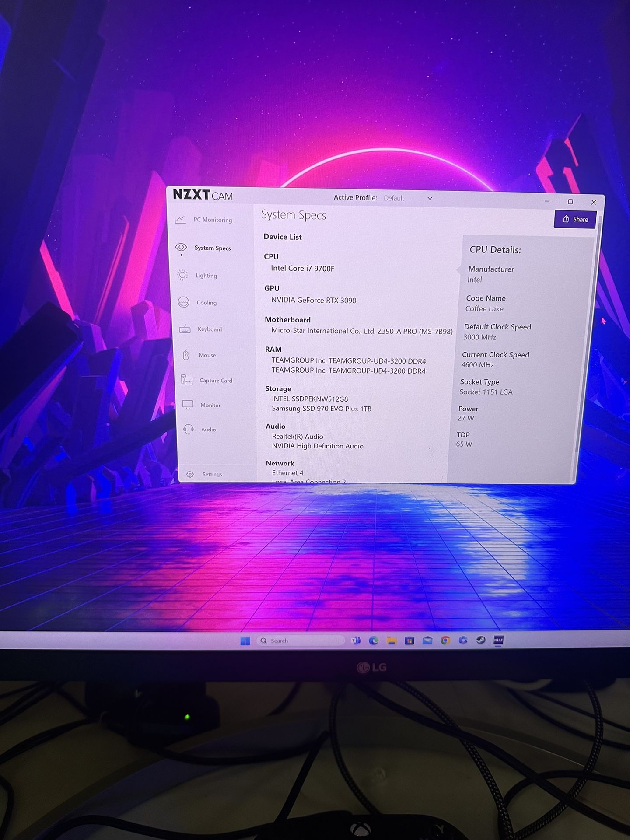The image size is (630, 840).
Task: Open the Cooling section icon
Action: tap(184, 302)
